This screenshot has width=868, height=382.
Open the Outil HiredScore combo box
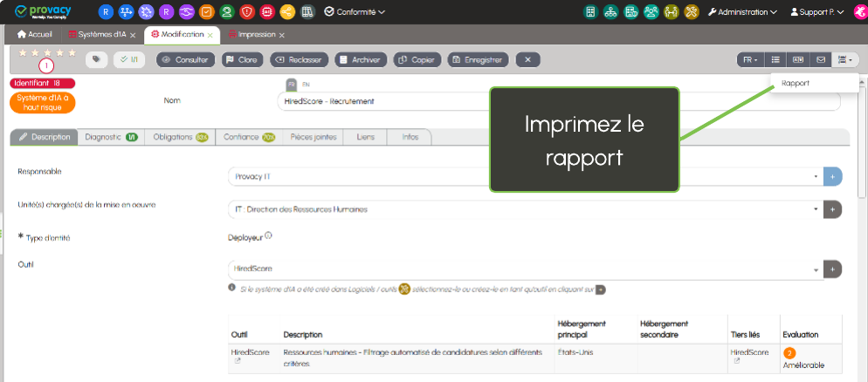pos(524,269)
